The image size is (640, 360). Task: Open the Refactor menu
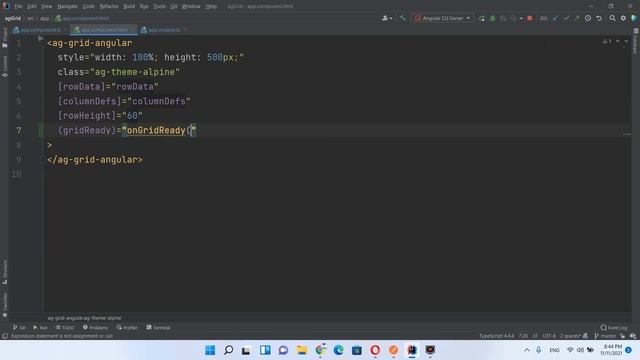point(109,7)
